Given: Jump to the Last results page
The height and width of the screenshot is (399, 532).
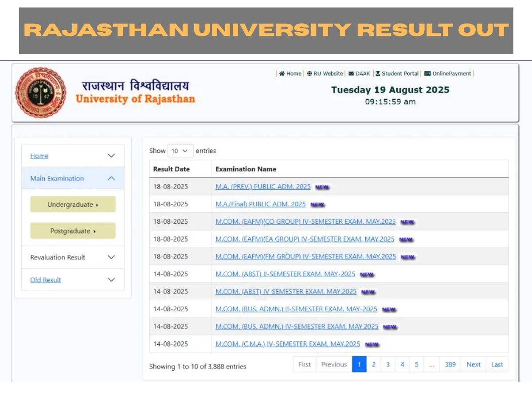Looking at the screenshot, I should tap(497, 364).
